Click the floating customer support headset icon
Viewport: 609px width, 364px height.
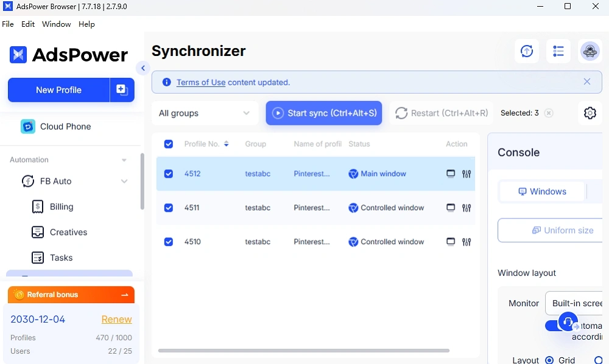coord(568,321)
